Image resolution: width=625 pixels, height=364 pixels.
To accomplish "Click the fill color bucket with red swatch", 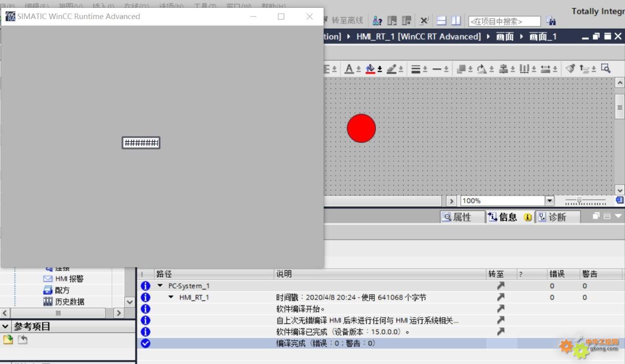I will click(x=371, y=69).
